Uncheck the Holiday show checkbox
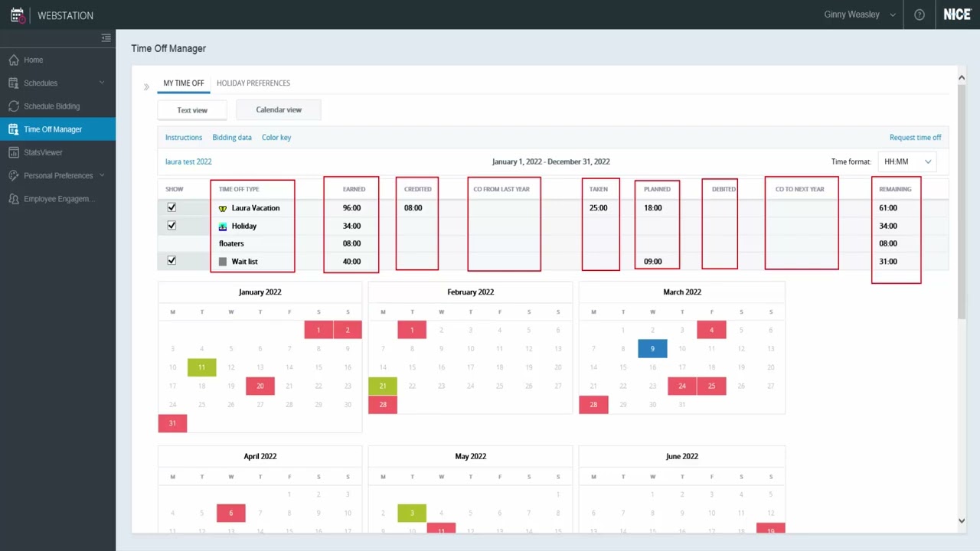Viewport: 980px width, 551px height. [x=171, y=226]
